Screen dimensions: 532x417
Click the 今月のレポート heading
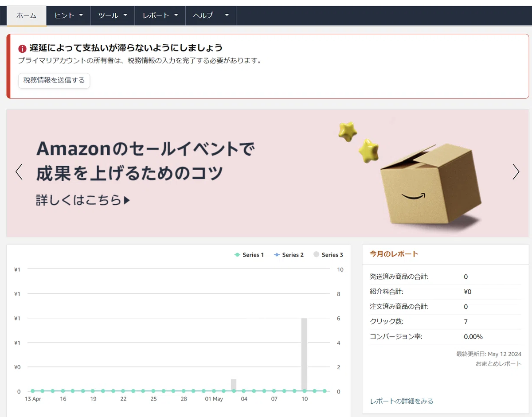pyautogui.click(x=394, y=254)
